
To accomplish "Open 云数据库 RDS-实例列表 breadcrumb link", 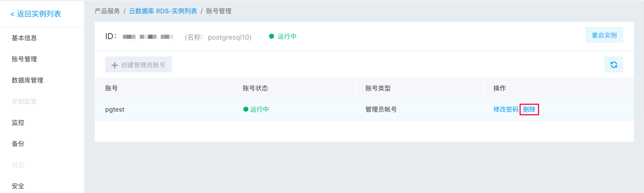I will pos(163,11).
